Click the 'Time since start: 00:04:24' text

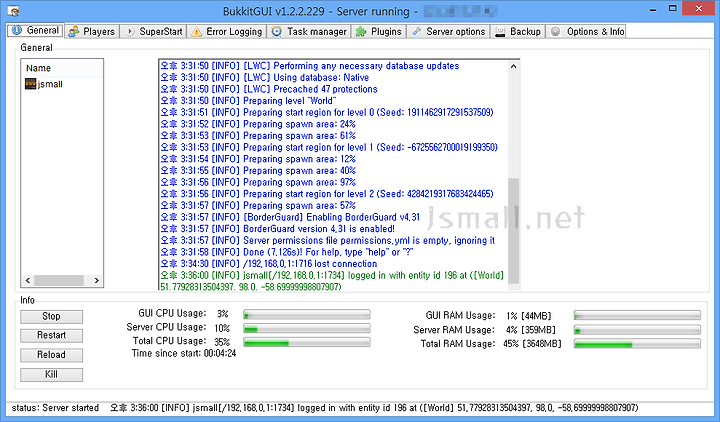pos(184,354)
